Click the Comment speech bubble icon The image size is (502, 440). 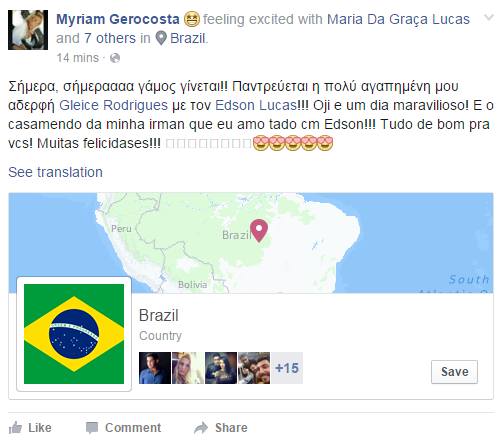click(x=92, y=427)
